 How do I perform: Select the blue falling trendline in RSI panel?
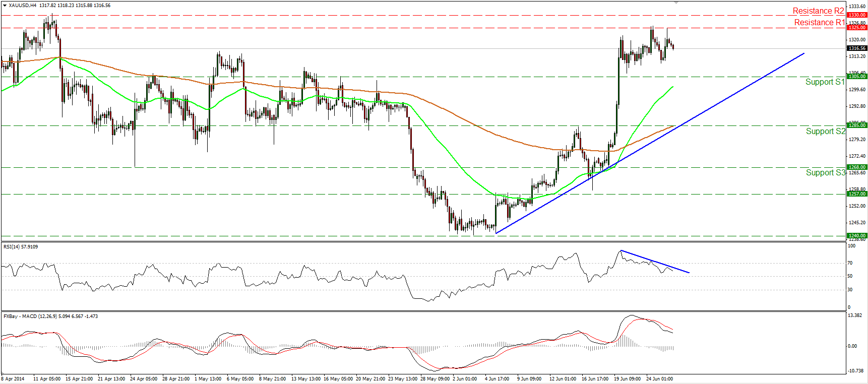[x=655, y=262]
